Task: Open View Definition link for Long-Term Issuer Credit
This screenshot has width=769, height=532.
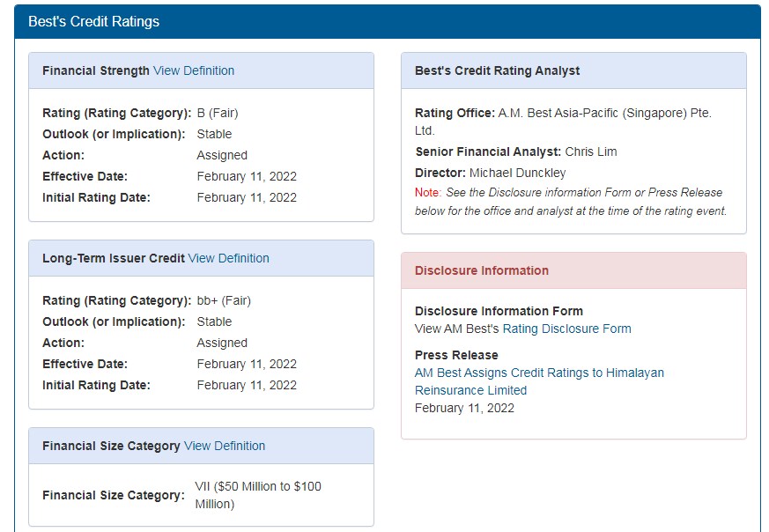Action: 228,258
